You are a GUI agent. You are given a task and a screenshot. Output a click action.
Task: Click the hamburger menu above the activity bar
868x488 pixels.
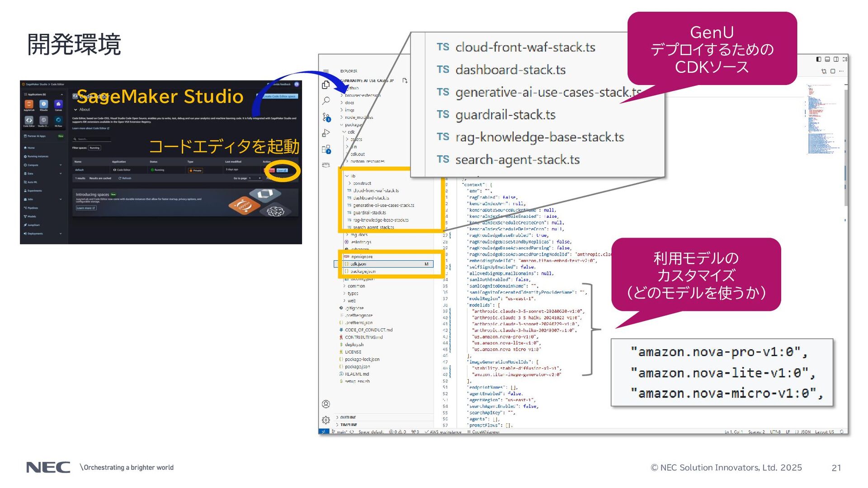(326, 71)
